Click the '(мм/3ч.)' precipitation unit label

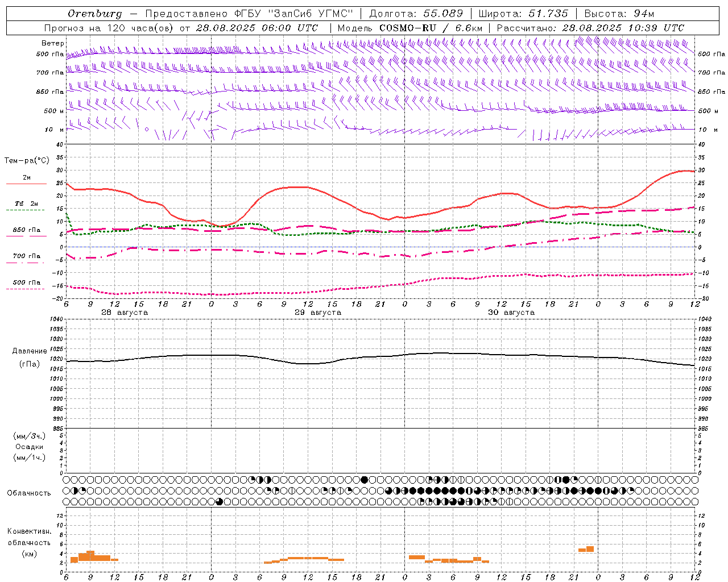point(30,436)
